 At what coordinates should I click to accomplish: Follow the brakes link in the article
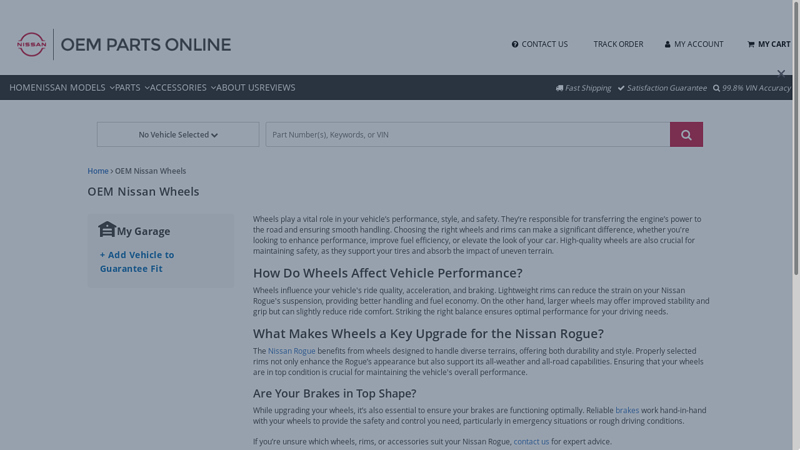click(x=627, y=410)
